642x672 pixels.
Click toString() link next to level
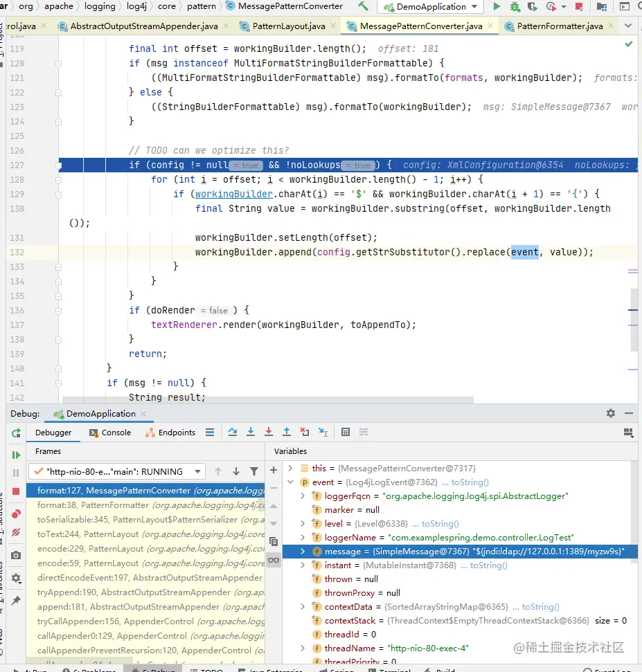point(440,524)
